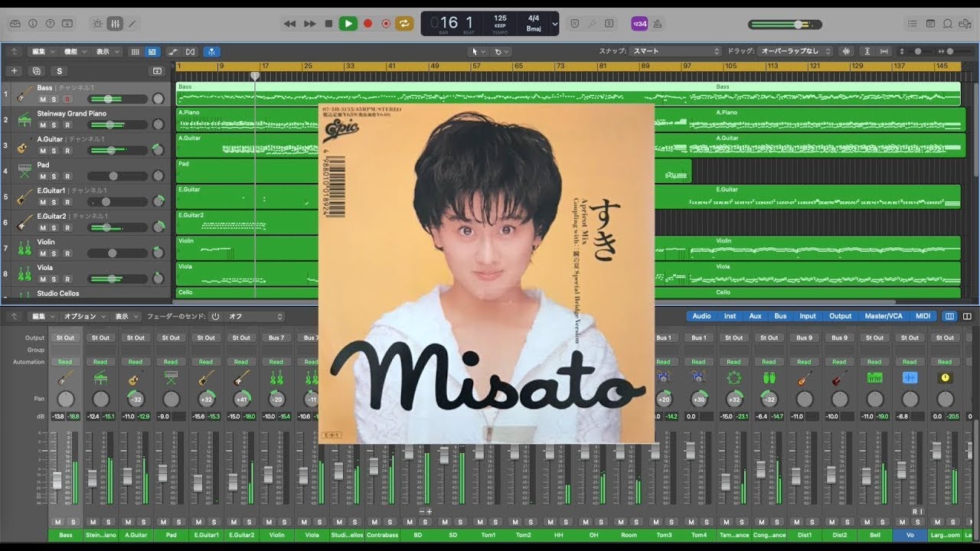Open the フェーダーのセンド オフ dropdown
The image size is (980, 551).
coord(254,316)
